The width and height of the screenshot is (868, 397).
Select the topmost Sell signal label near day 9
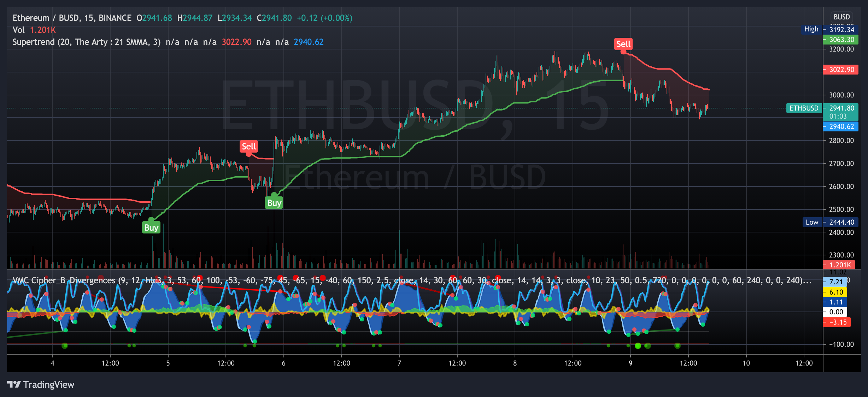click(x=623, y=44)
